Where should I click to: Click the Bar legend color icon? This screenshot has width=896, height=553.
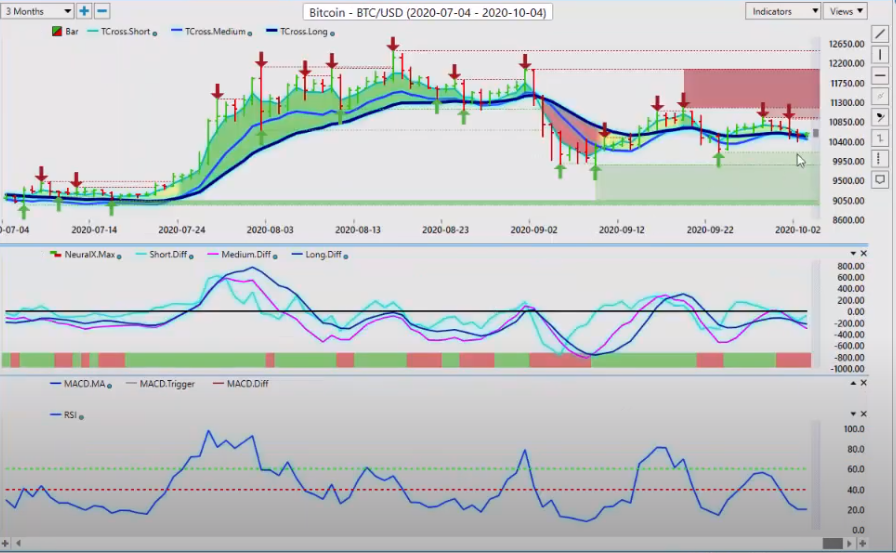pyautogui.click(x=57, y=31)
